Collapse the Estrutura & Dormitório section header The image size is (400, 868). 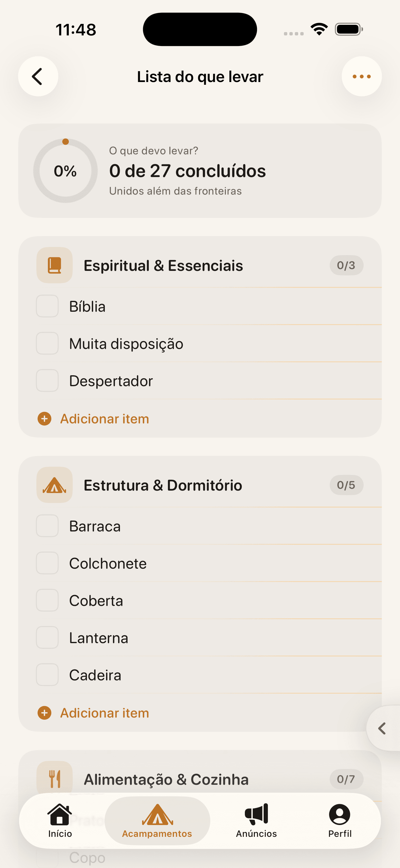(x=200, y=485)
